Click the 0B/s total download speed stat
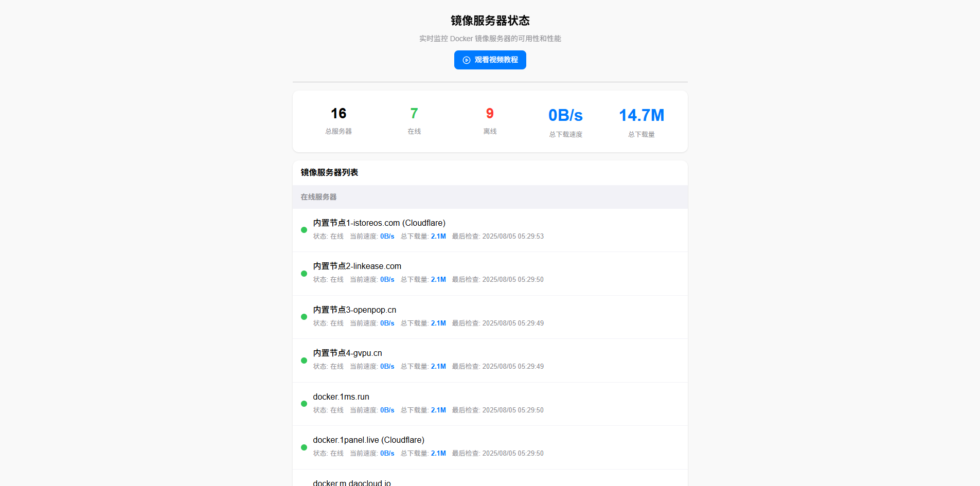Screen dimensions: 980x486 [565, 115]
